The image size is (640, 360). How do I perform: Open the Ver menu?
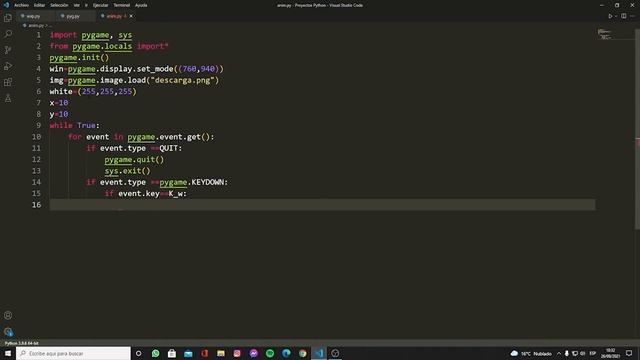pos(77,5)
